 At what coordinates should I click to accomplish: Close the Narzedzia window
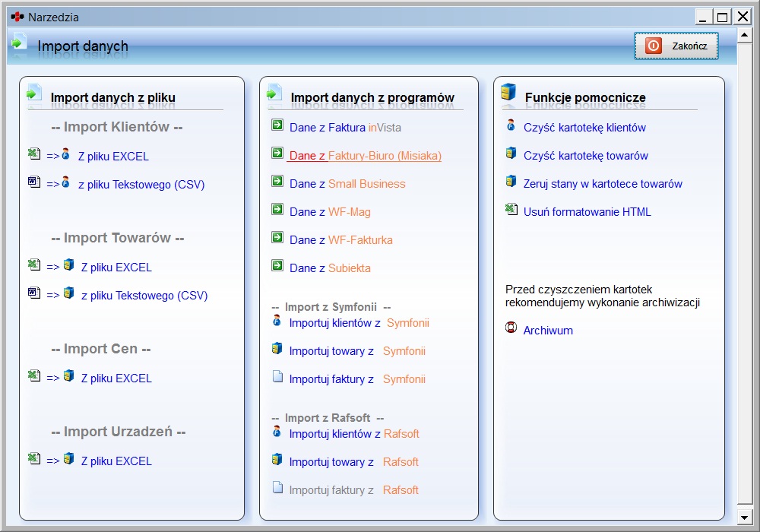742,17
